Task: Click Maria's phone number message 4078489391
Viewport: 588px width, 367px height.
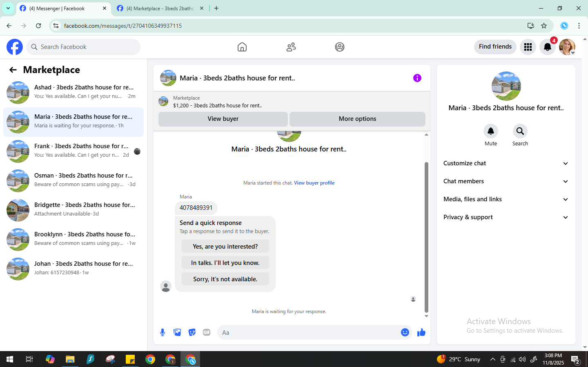Action: click(x=196, y=208)
